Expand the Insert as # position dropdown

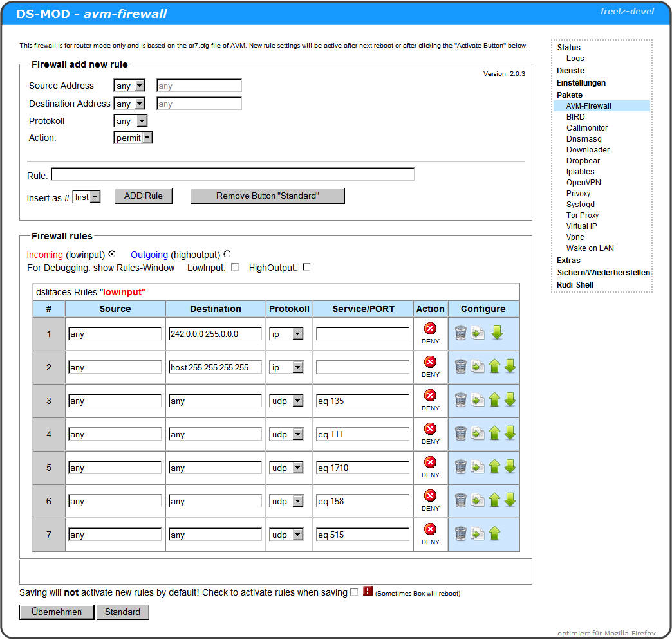[x=87, y=197]
